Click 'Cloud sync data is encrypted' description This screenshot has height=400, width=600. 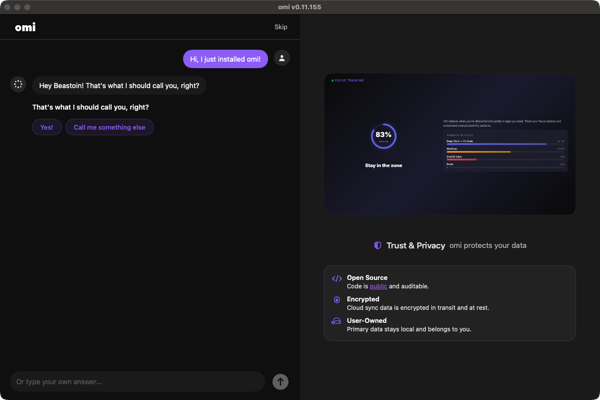pyautogui.click(x=418, y=308)
